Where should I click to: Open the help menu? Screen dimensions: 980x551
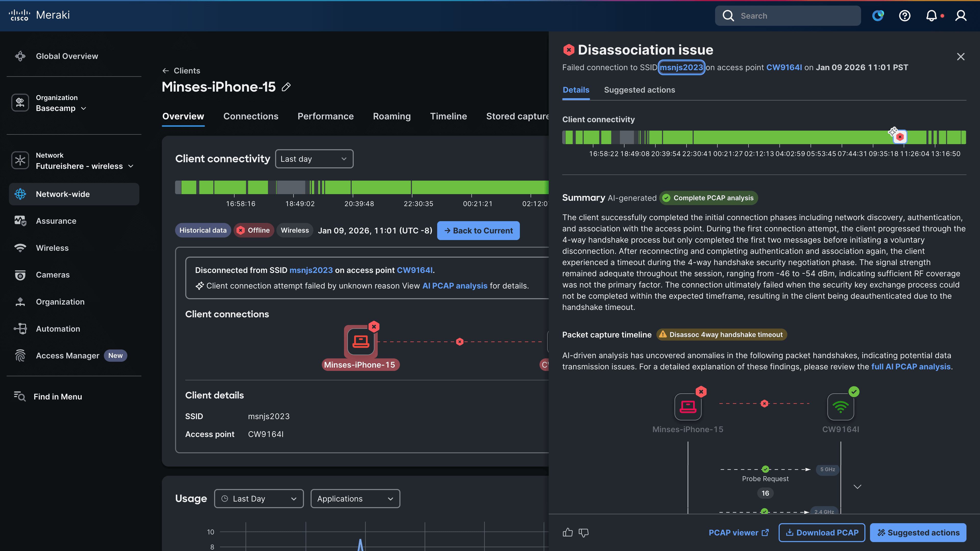tap(905, 16)
